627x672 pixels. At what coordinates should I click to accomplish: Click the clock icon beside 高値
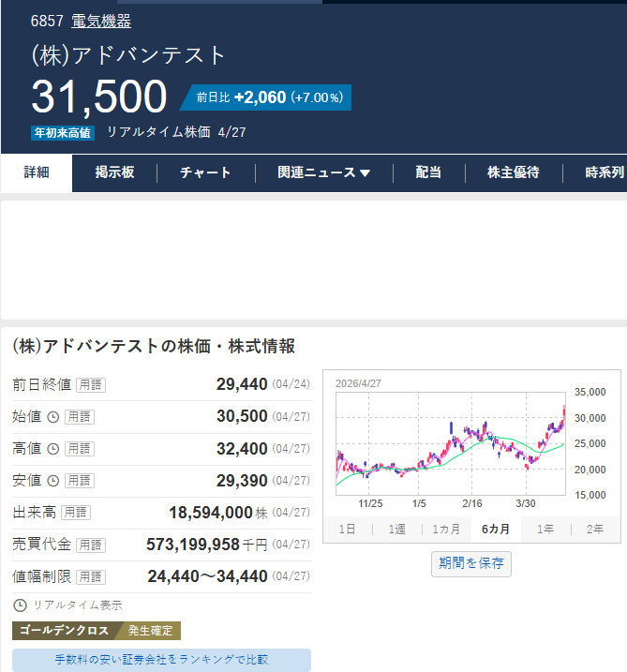click(x=52, y=449)
